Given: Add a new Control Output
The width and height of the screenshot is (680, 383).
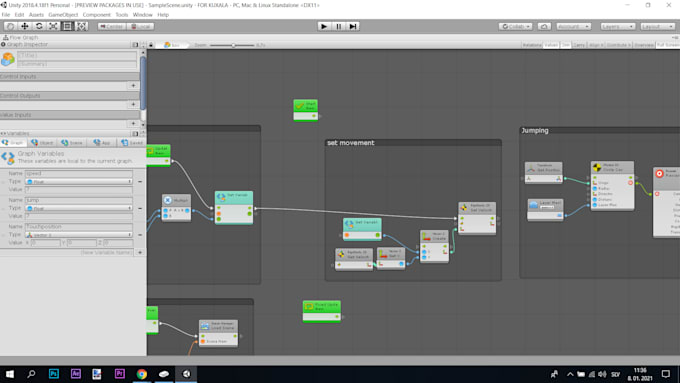Looking at the screenshot, I should (x=133, y=105).
